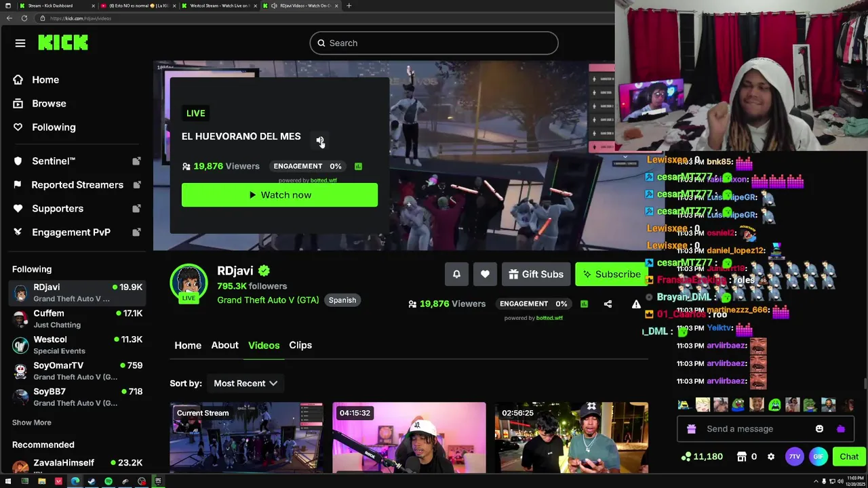Click the warning report icon
Image resolution: width=868 pixels, height=488 pixels.
(636, 304)
